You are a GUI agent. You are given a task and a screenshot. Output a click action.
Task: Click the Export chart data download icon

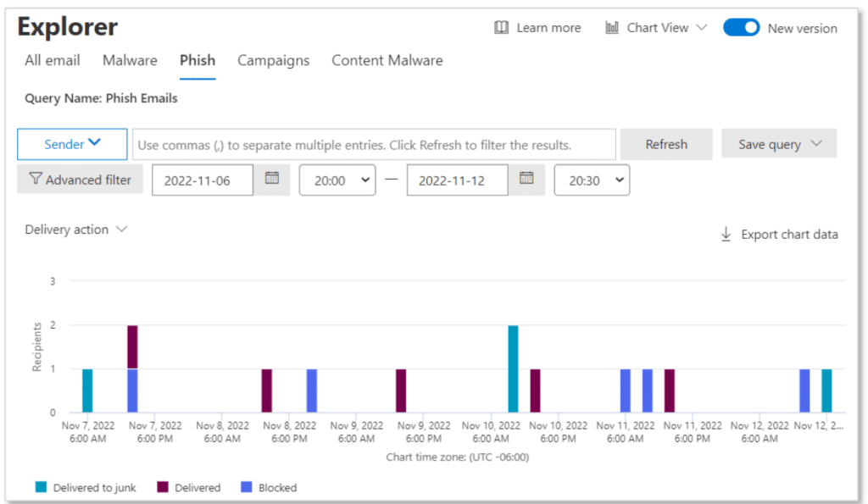(x=726, y=235)
